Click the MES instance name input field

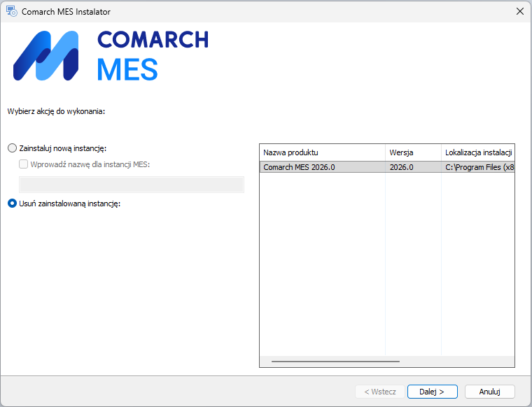point(132,185)
